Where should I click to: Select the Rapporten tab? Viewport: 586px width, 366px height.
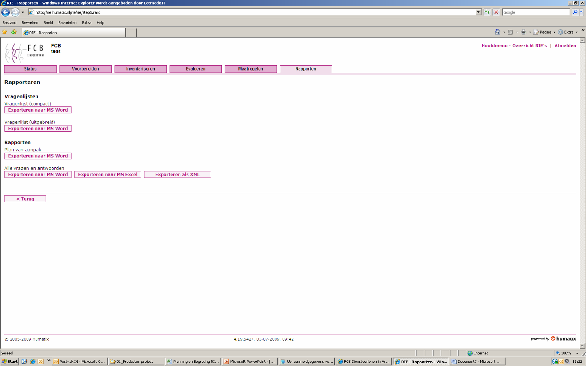click(306, 69)
